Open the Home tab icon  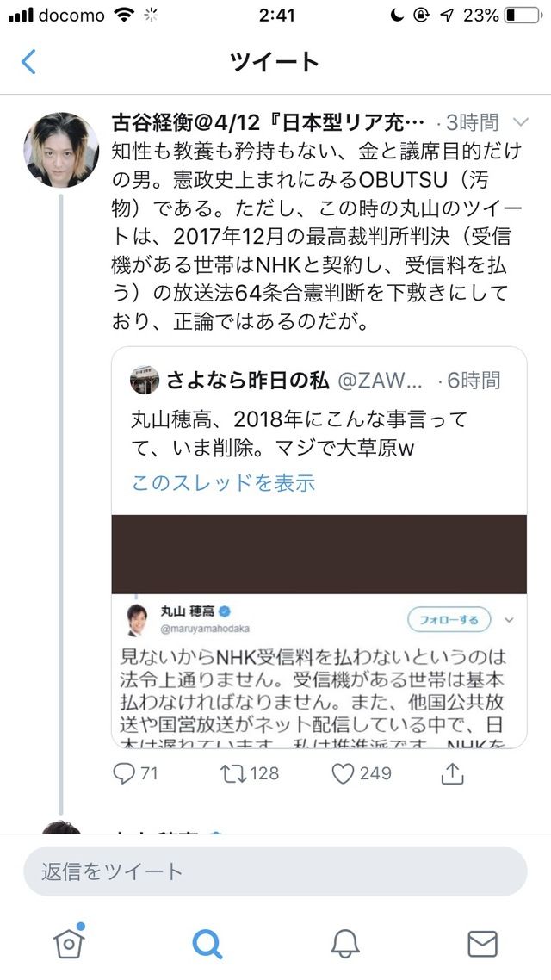click(70, 940)
